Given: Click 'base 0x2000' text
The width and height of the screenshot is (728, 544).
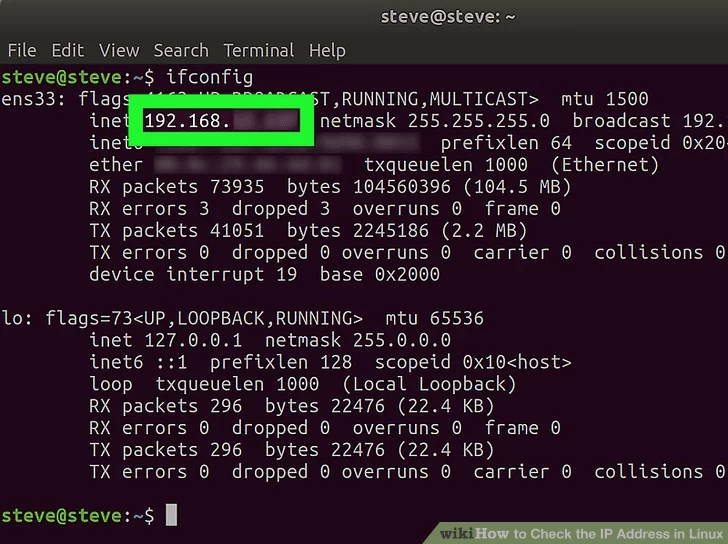Looking at the screenshot, I should pyautogui.click(x=380, y=274).
